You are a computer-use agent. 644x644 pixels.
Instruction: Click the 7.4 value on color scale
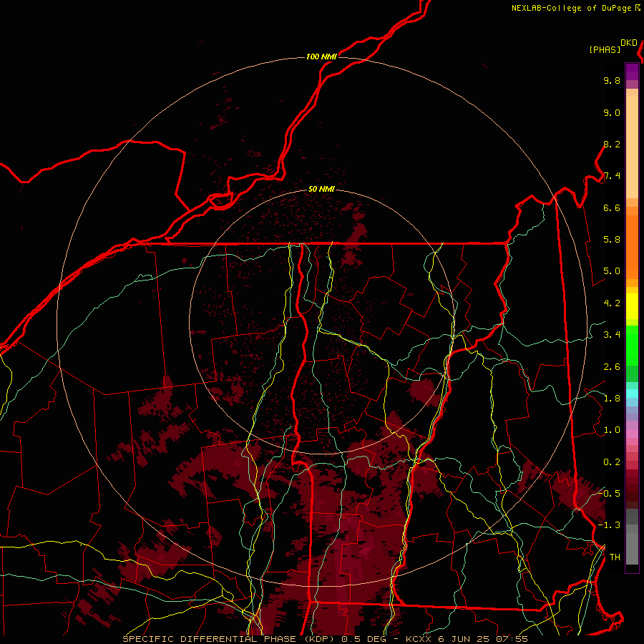tap(612, 176)
